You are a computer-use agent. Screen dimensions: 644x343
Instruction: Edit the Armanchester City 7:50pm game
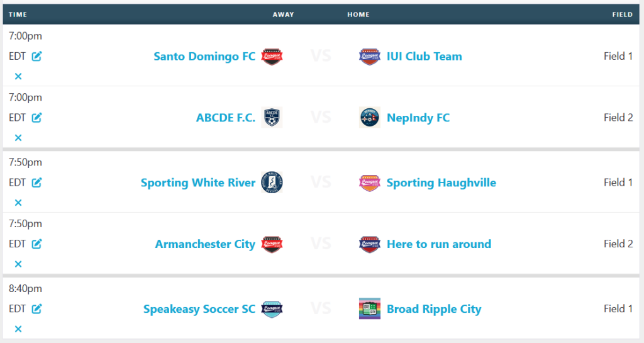coord(36,244)
